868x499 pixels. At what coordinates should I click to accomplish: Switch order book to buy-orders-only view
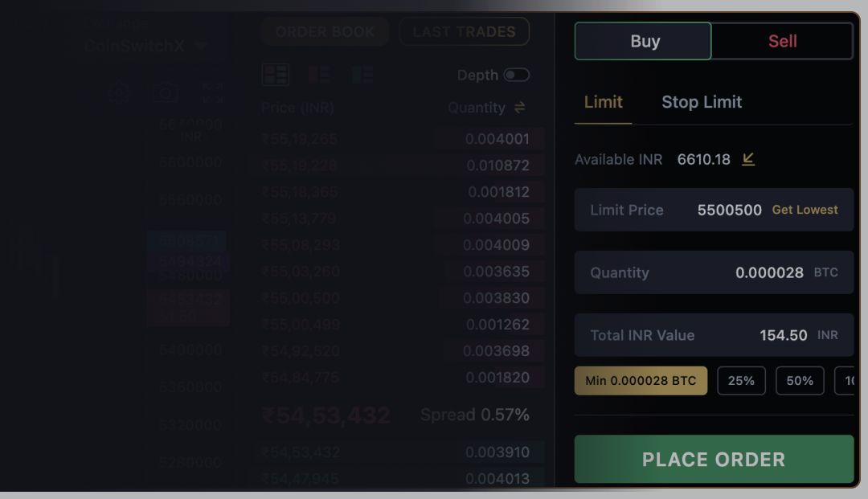click(362, 74)
